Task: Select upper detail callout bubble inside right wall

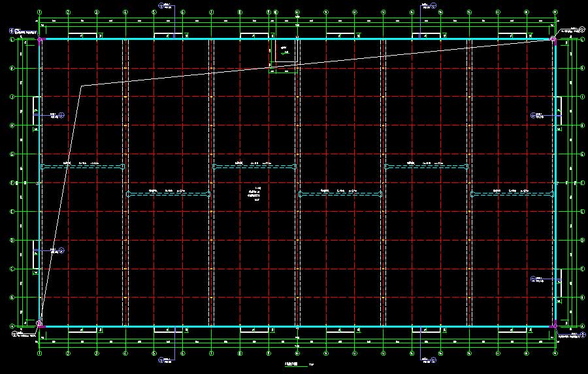Action: coord(533,115)
